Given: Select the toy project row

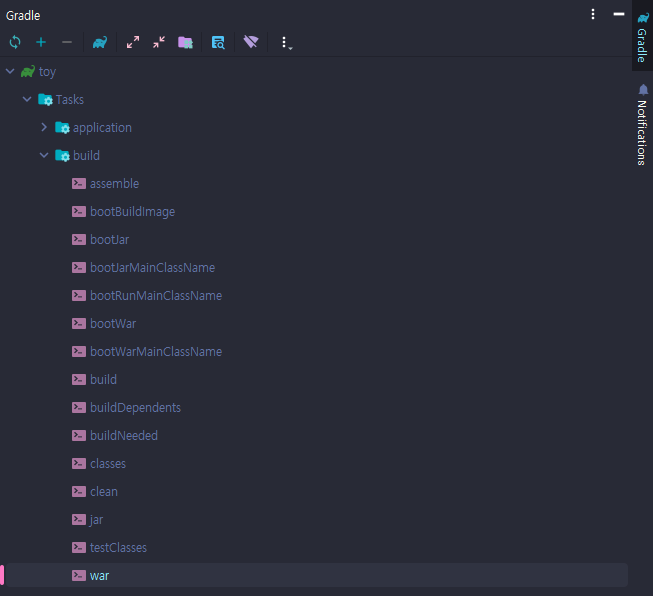Looking at the screenshot, I should (317, 71).
